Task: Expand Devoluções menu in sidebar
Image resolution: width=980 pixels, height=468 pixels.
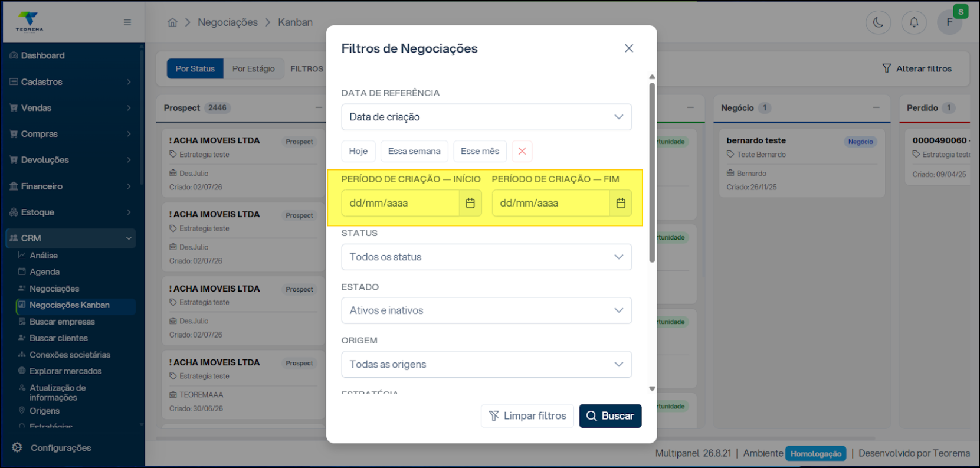Action: pyautogui.click(x=72, y=160)
